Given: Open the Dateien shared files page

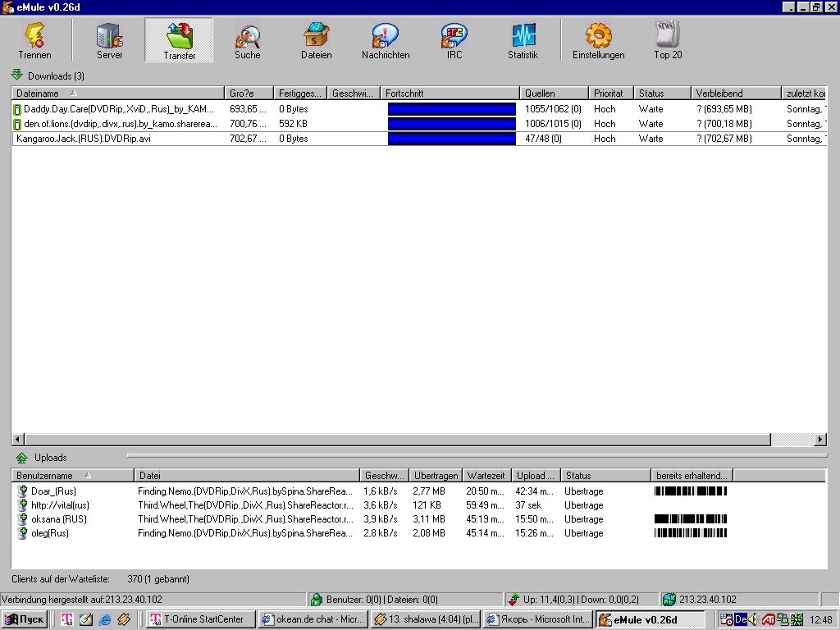Looking at the screenshot, I should click(x=316, y=40).
